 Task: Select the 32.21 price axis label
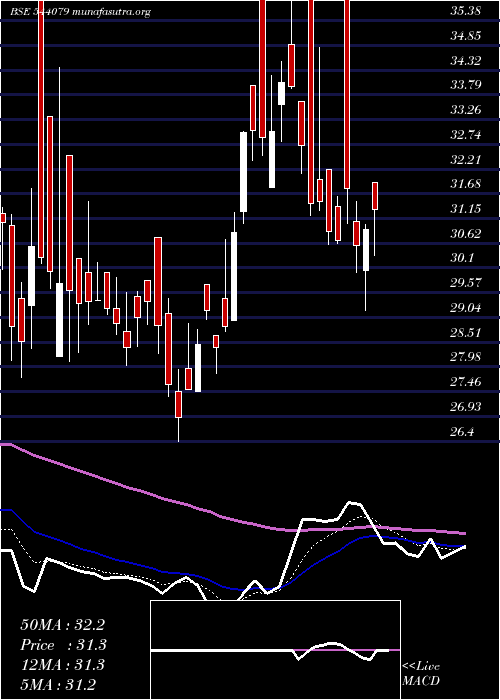[x=466, y=159]
